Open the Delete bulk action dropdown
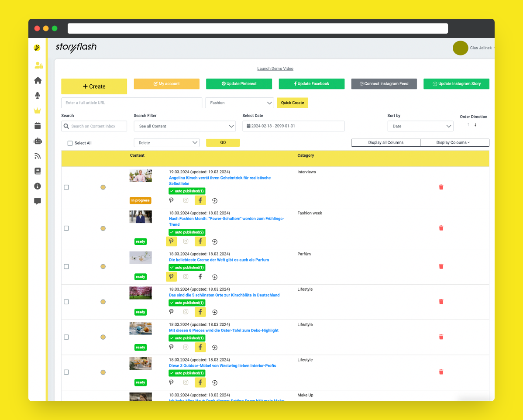Image resolution: width=523 pixels, height=420 pixels. point(167,143)
